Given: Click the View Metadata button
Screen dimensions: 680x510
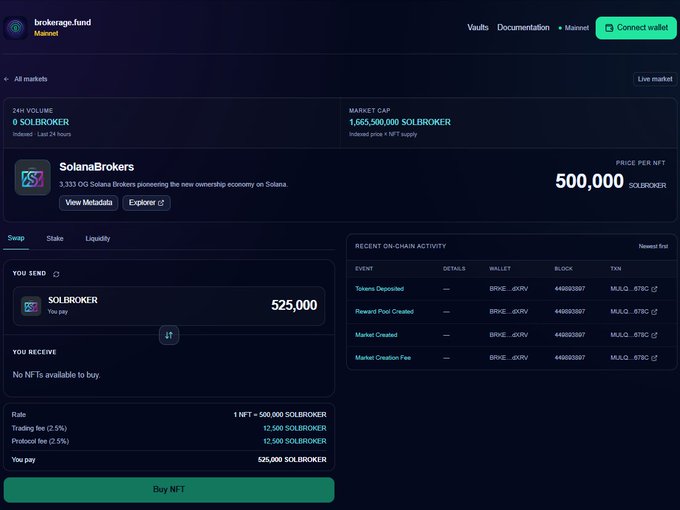Looking at the screenshot, I should pos(88,203).
